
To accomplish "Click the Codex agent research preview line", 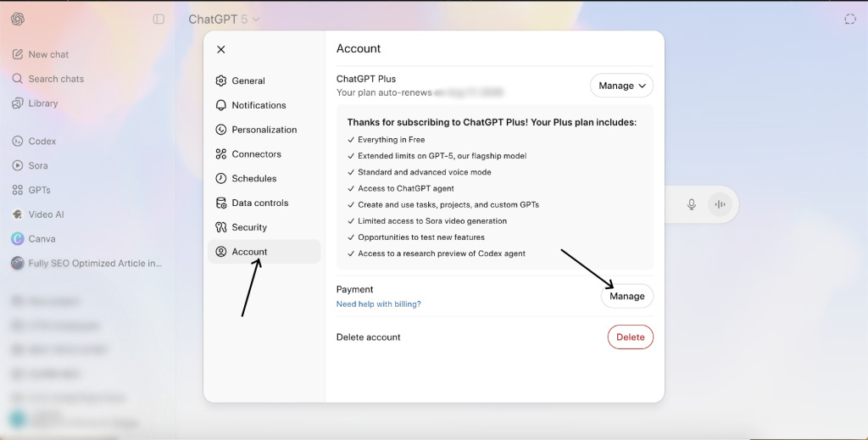I will coord(442,253).
